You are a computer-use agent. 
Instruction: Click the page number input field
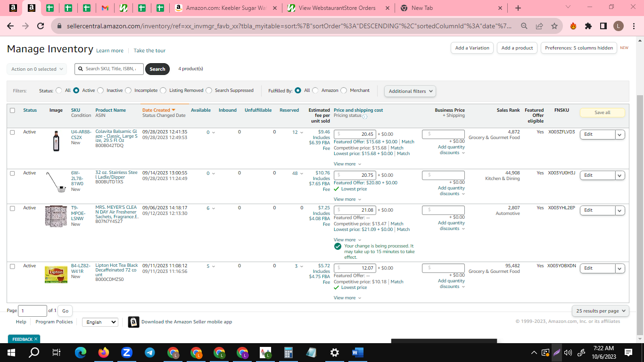tap(33, 311)
